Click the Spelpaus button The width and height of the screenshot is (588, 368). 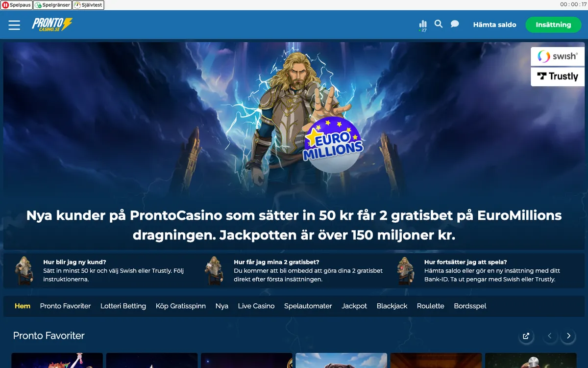pyautogui.click(x=17, y=5)
